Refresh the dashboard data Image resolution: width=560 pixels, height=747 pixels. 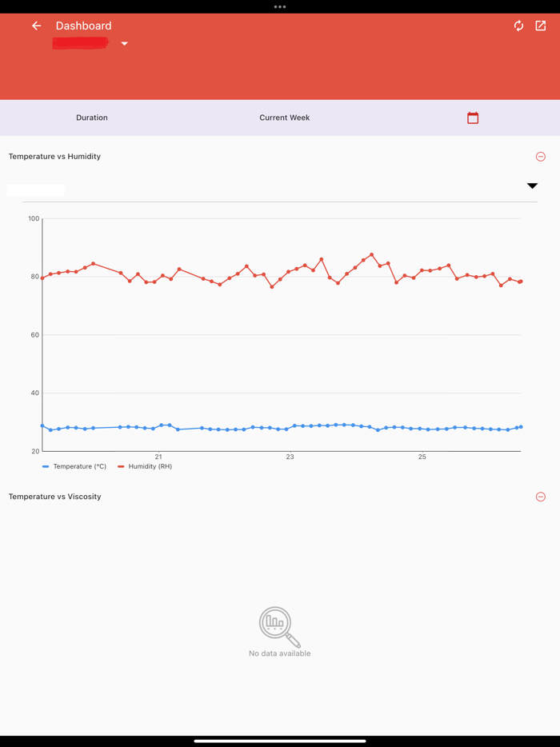[x=518, y=26]
